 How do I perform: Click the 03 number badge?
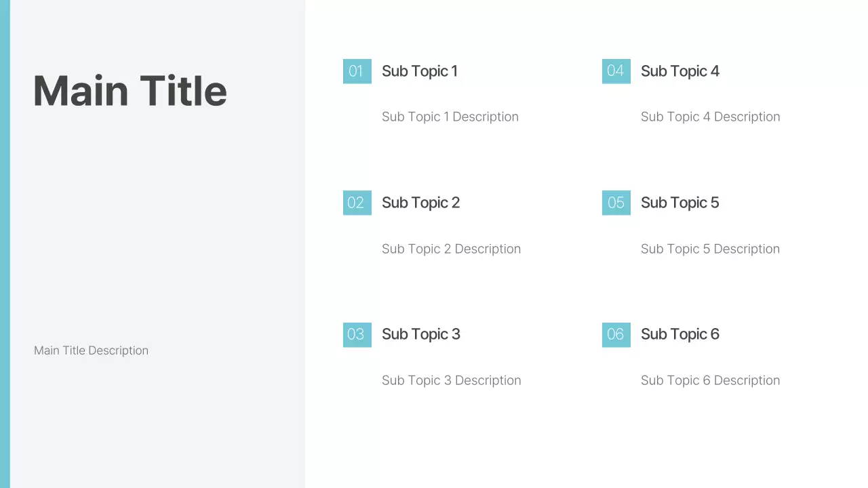[x=357, y=334]
